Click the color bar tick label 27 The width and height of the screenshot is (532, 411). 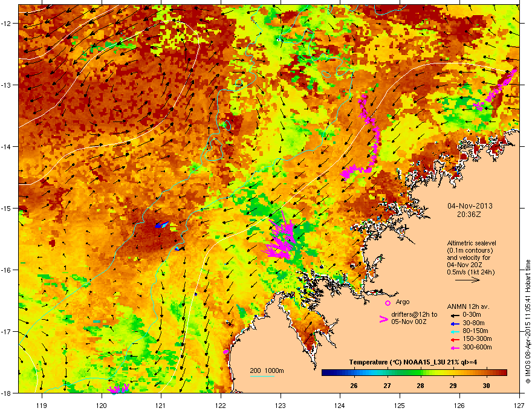tap(387, 386)
